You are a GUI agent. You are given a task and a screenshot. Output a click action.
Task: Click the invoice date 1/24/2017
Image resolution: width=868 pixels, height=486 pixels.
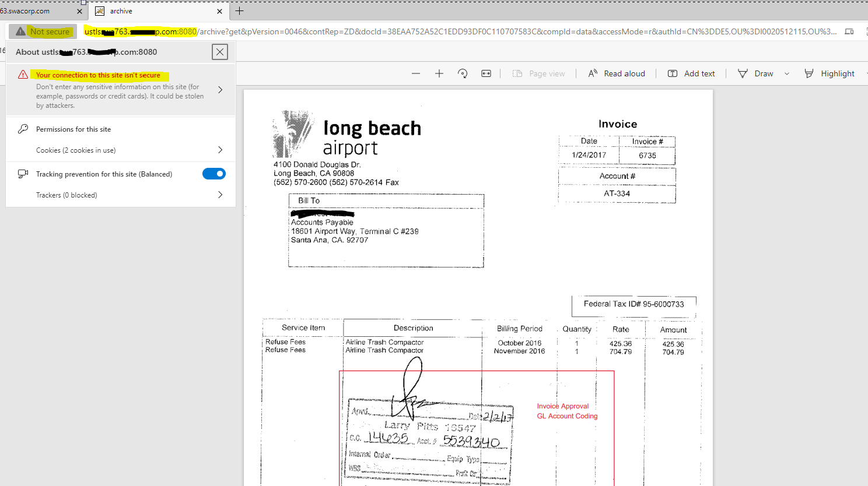click(589, 155)
